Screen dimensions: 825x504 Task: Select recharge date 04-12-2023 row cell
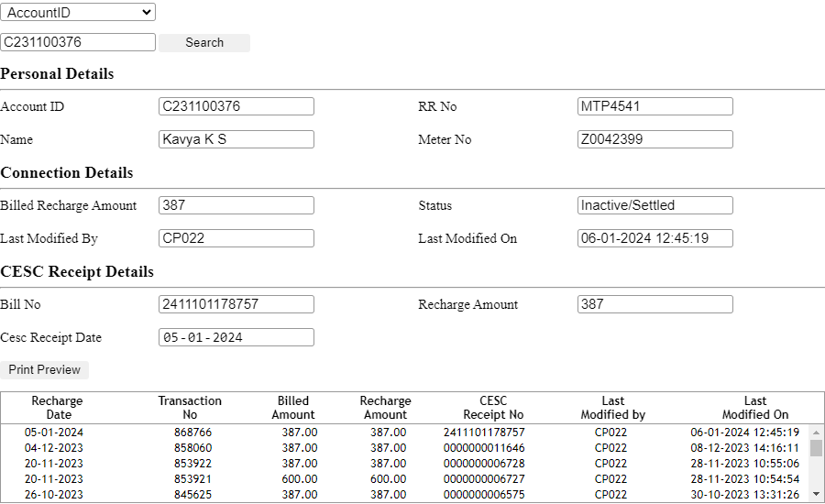(x=54, y=448)
